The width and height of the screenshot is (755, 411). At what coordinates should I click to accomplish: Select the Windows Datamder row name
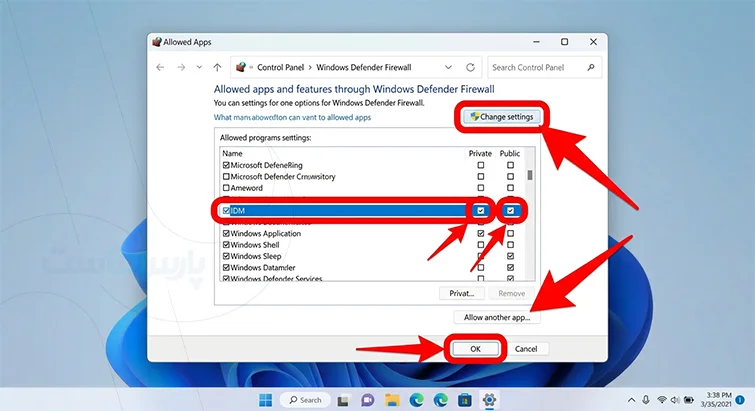click(263, 268)
